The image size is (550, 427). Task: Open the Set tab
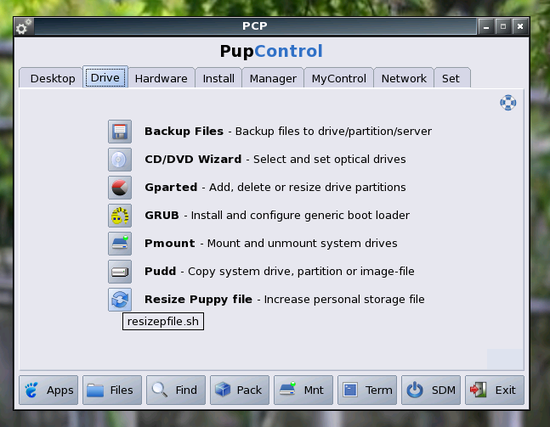452,78
